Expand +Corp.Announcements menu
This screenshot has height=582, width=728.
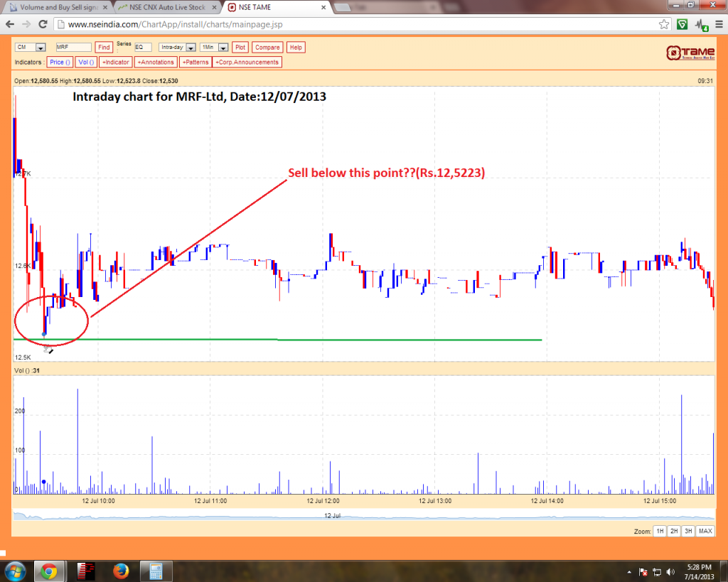247,63
